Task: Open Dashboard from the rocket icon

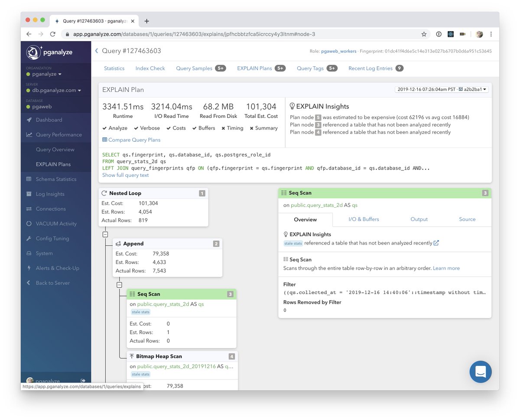Action: 29,120
